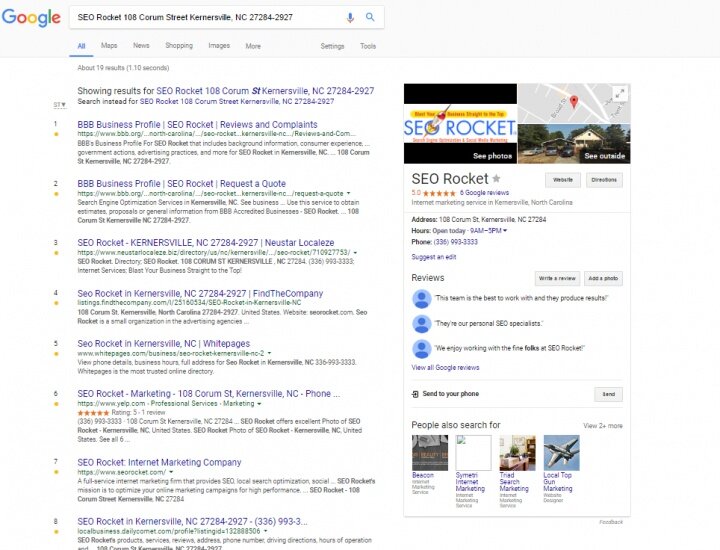Click the Google logo
The width and height of the screenshot is (720, 550).
(x=31, y=17)
